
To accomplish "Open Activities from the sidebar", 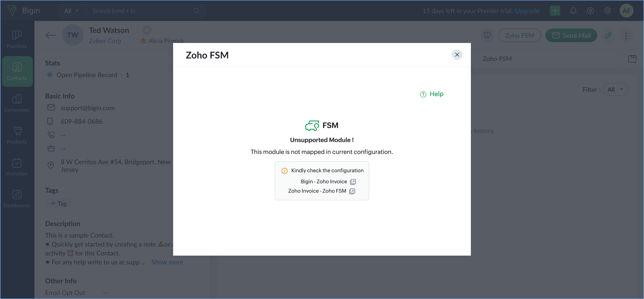I will [17, 167].
